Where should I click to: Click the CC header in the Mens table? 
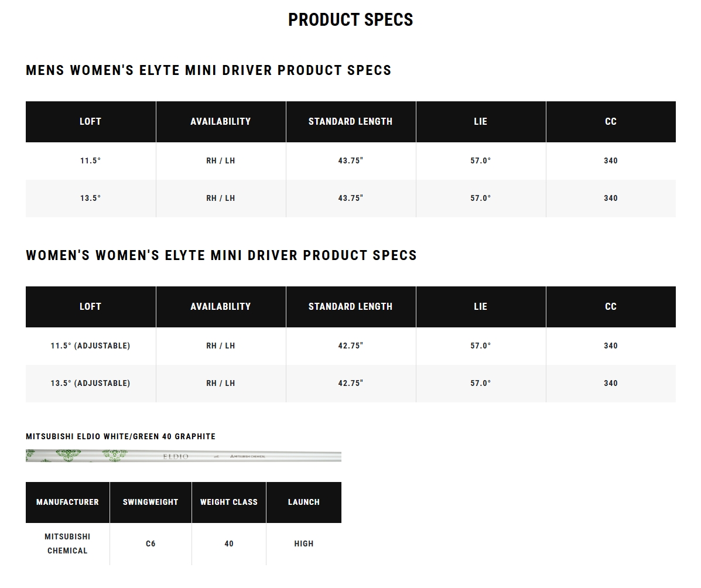(x=611, y=122)
